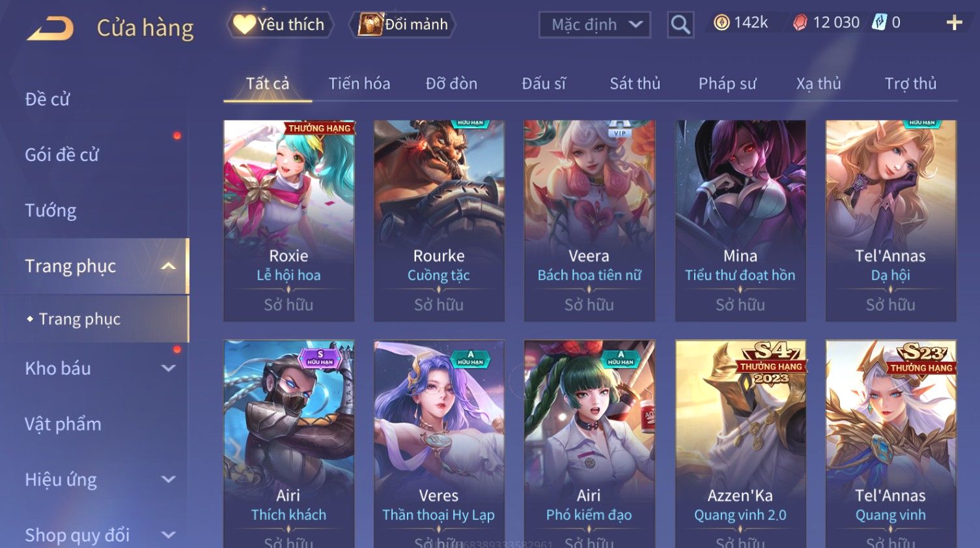
Task: Switch to the Sát thủ tab
Action: point(635,83)
